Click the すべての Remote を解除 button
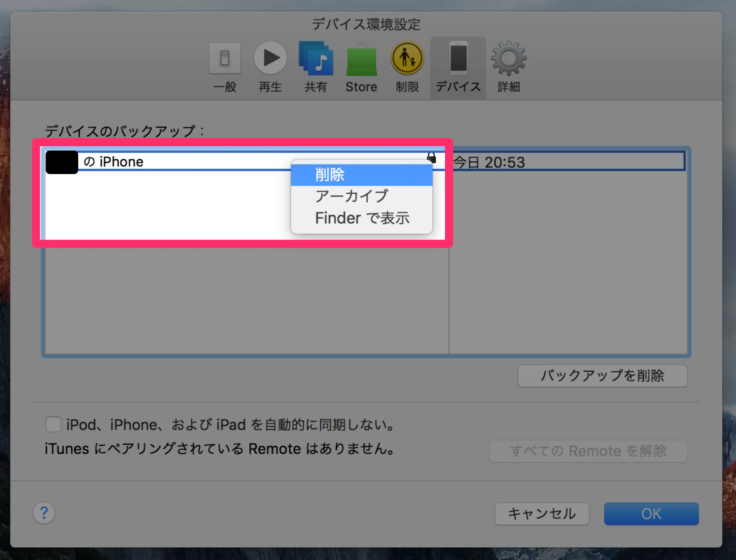The height and width of the screenshot is (560, 736). 588,451
